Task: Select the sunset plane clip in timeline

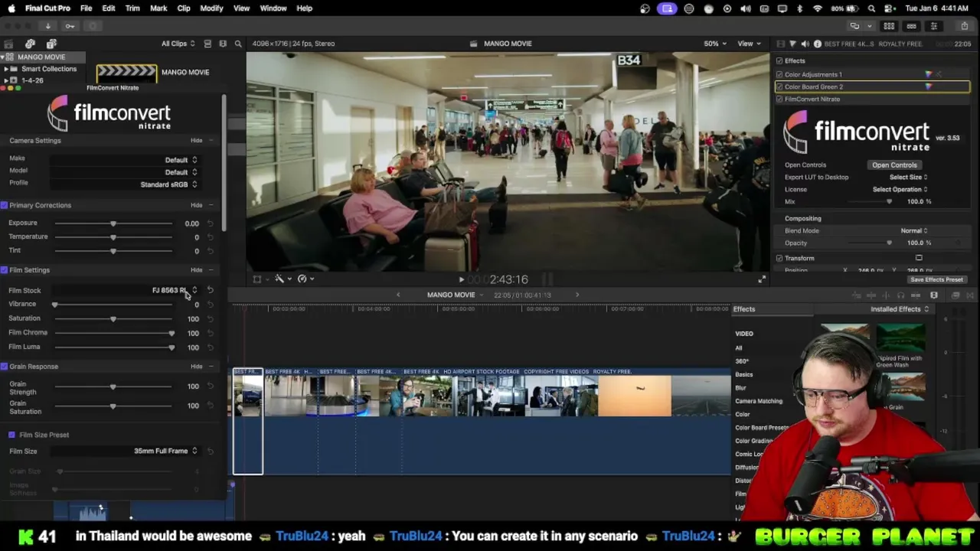Action: point(635,396)
